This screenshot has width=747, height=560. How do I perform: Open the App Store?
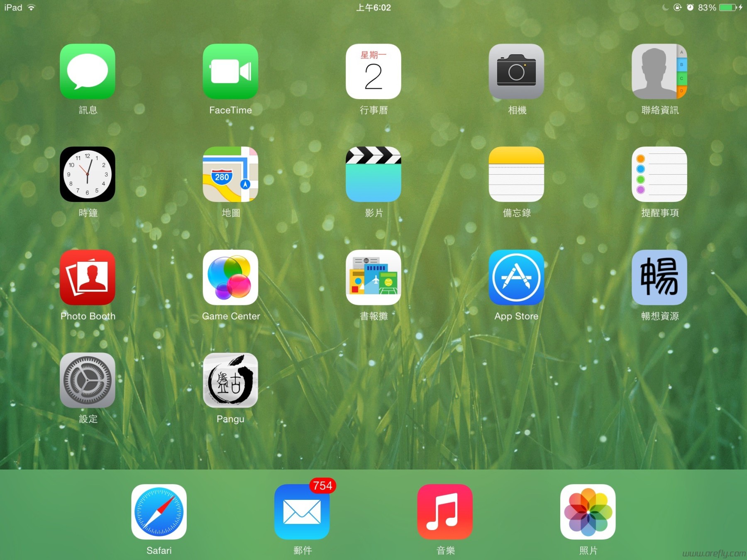tap(516, 278)
